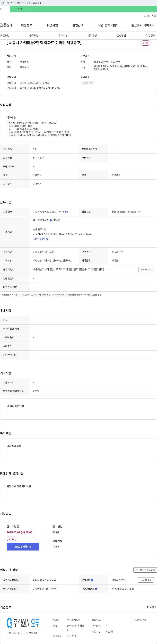The width and height of the screenshot is (157, 644).
Task: Click 고용24 입사지원 apply button
Action: pyautogui.click(x=23, y=546)
